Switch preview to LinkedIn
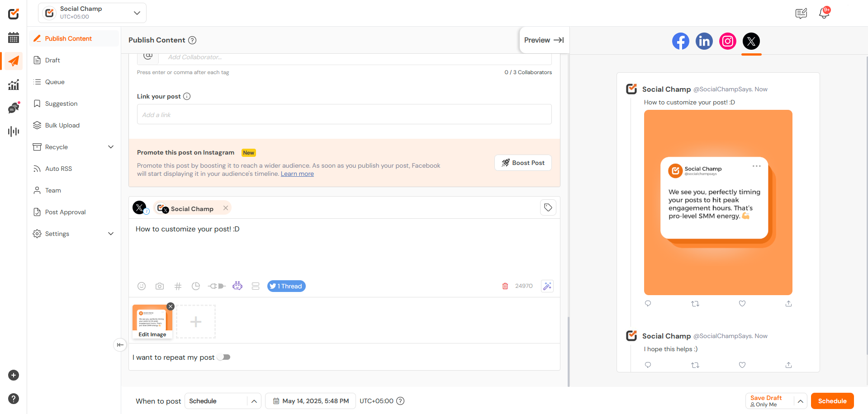Viewport: 868px width, 414px height. [x=704, y=41]
